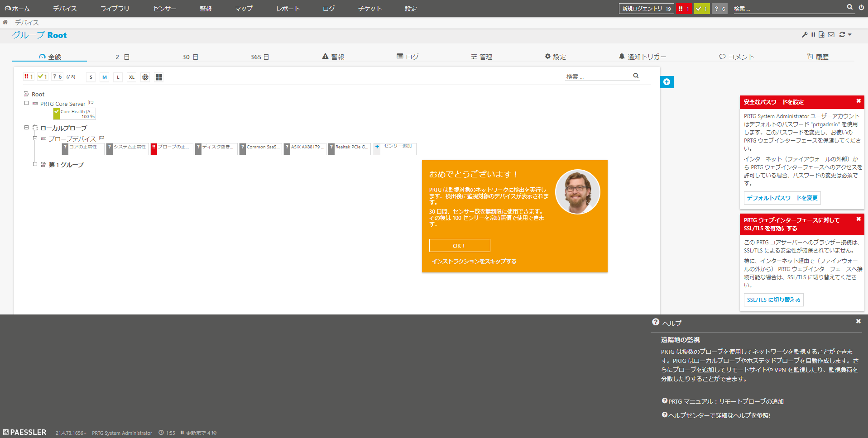Screen dimensions: 868x438
Task: Click the add ticket document icon
Action: (822, 35)
